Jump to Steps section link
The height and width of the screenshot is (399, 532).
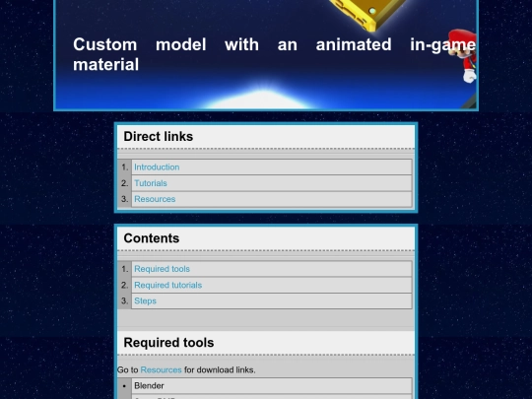click(145, 300)
